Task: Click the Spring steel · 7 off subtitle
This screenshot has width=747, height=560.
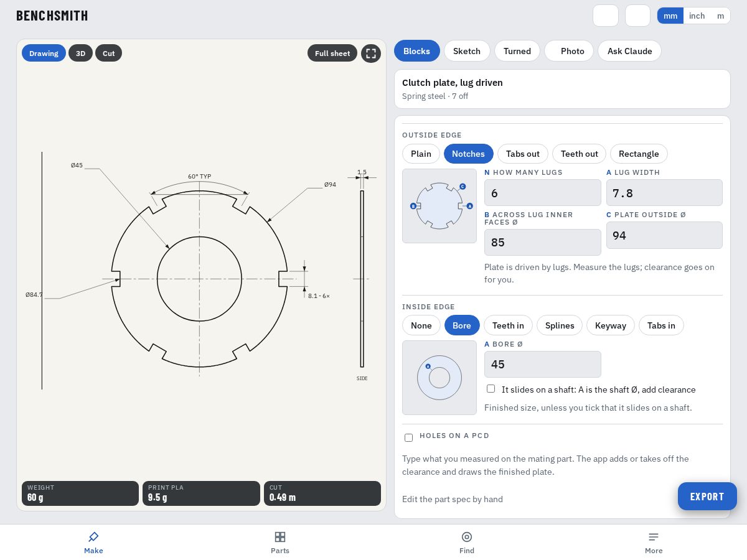Action: tap(435, 96)
